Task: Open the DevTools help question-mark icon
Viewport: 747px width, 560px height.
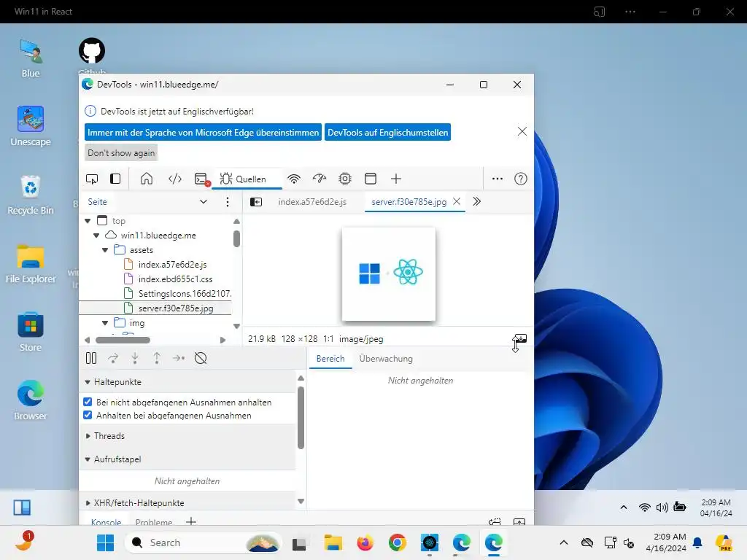Action: [521, 179]
